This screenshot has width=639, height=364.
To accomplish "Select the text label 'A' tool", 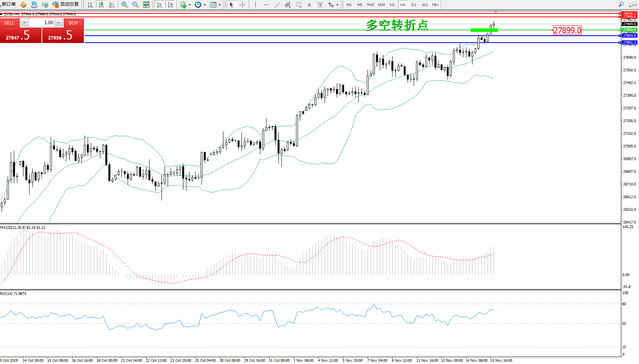I will (x=309, y=5).
